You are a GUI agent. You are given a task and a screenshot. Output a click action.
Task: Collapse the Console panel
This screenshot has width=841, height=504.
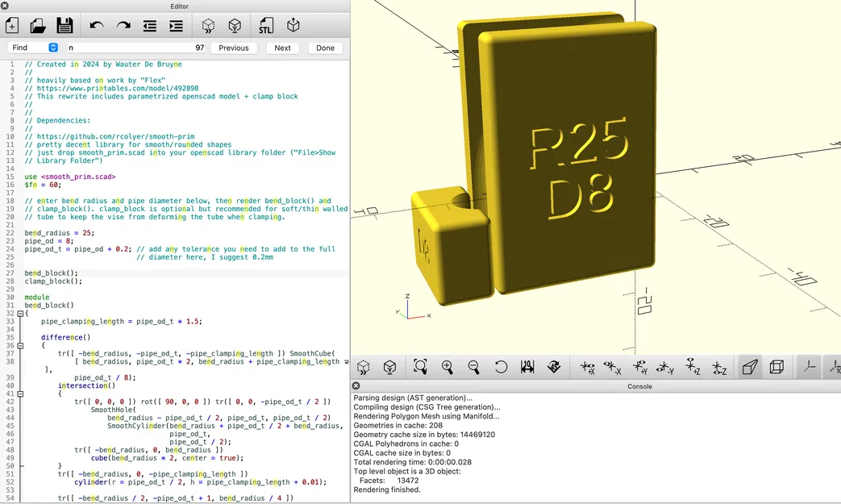pyautogui.click(x=355, y=385)
